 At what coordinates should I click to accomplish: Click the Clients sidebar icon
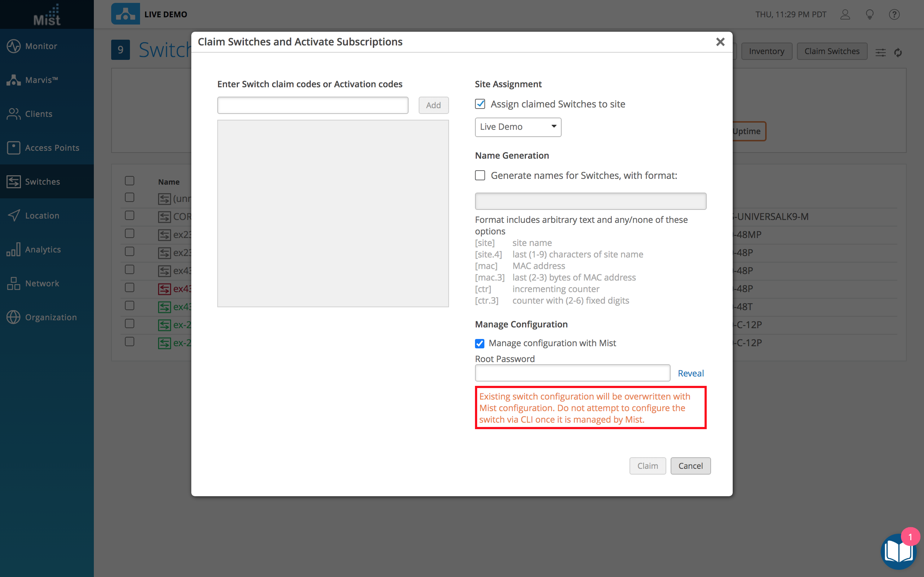tap(14, 114)
